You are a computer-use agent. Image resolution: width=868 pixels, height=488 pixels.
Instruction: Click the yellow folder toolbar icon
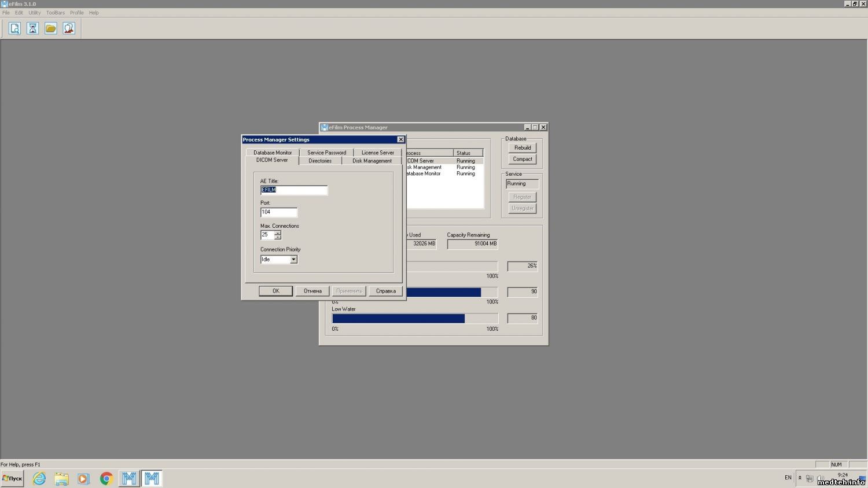(x=51, y=28)
